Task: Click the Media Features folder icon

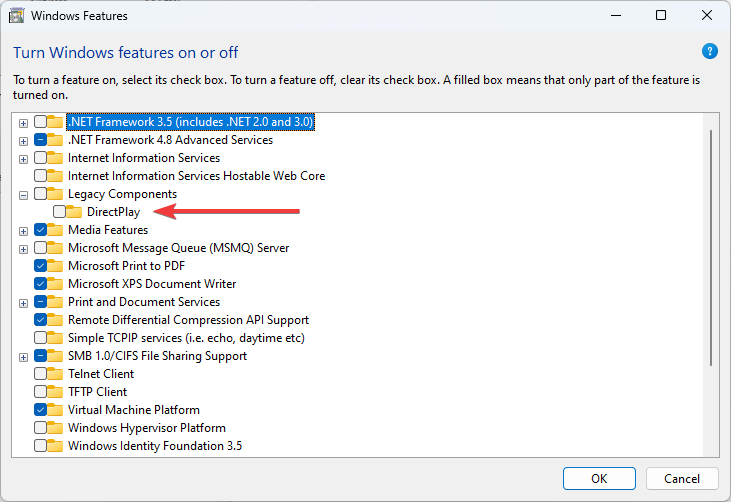Action: 55,230
